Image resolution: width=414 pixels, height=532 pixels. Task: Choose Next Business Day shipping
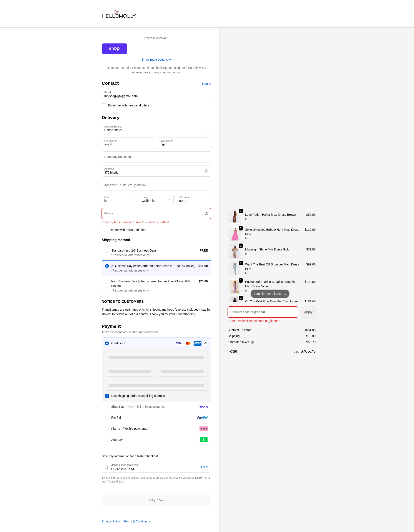(x=107, y=282)
